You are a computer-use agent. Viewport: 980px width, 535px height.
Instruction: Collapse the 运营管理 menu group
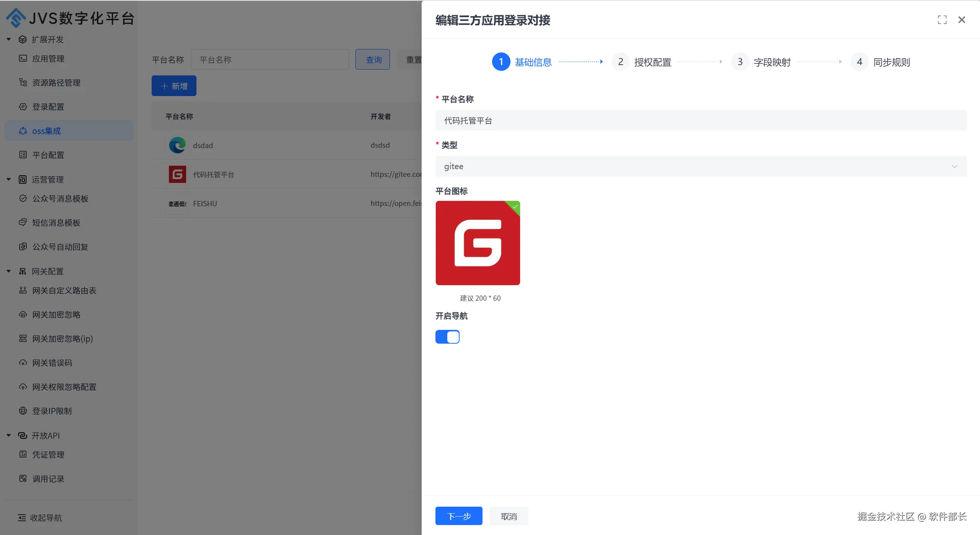(9, 179)
